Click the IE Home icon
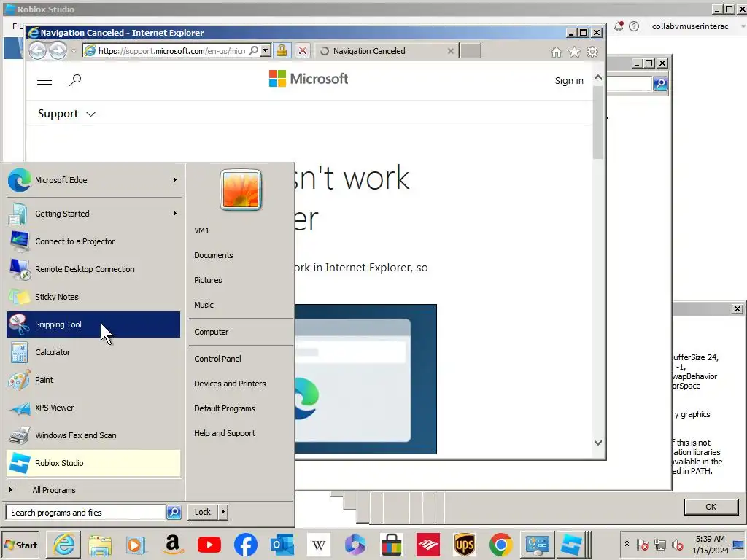This screenshot has height=560, width=747. tap(557, 52)
